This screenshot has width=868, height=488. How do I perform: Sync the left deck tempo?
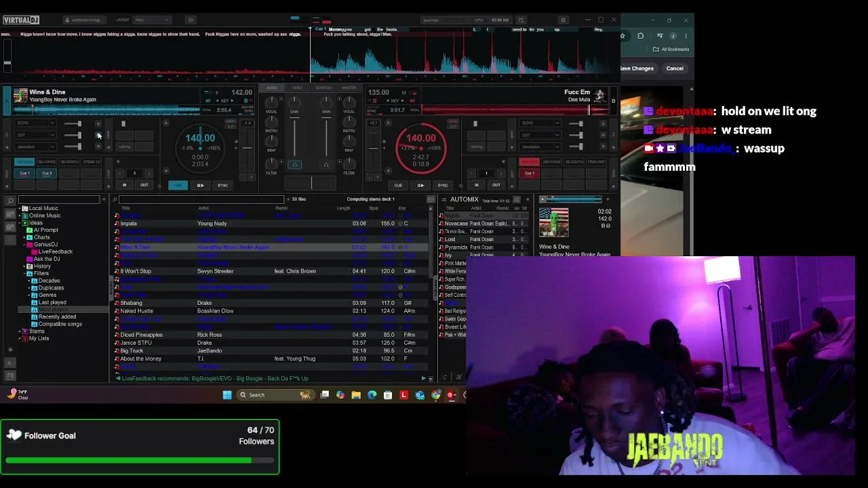coord(222,185)
